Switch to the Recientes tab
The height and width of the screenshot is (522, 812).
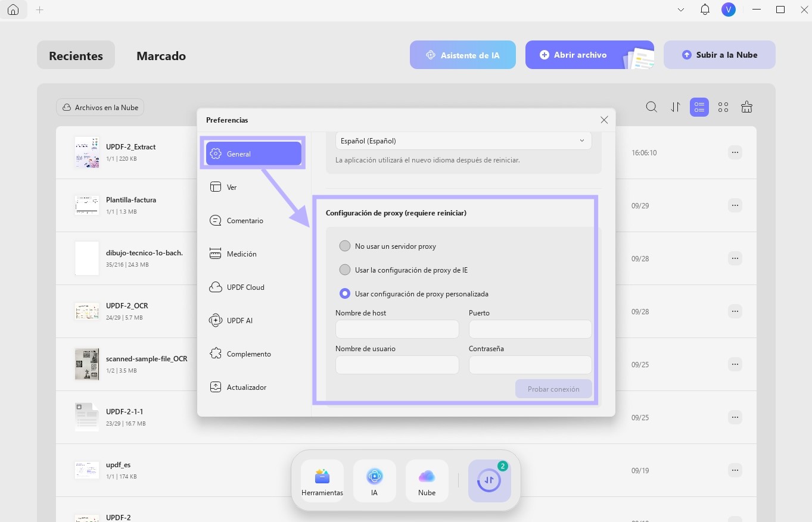tap(76, 55)
